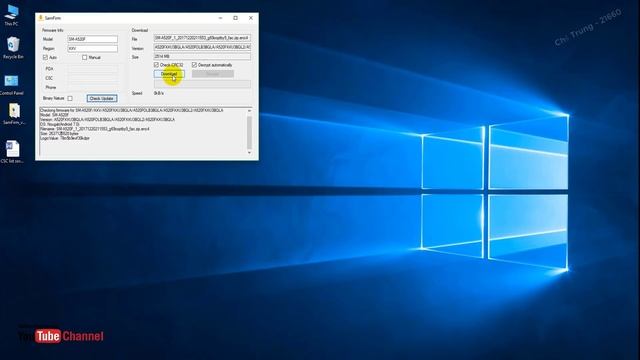Enable the Manual checkbox
Image resolution: width=640 pixels, height=360 pixels.
point(84,58)
